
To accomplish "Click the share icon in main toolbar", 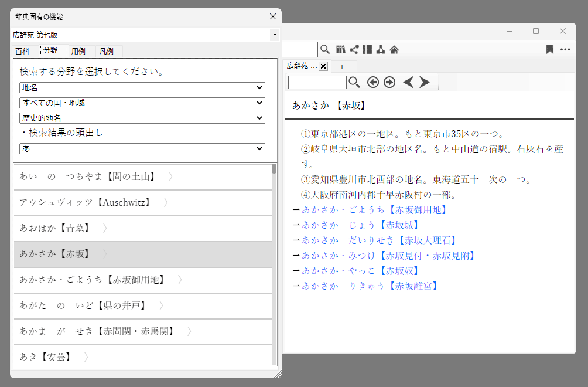I will [x=354, y=50].
